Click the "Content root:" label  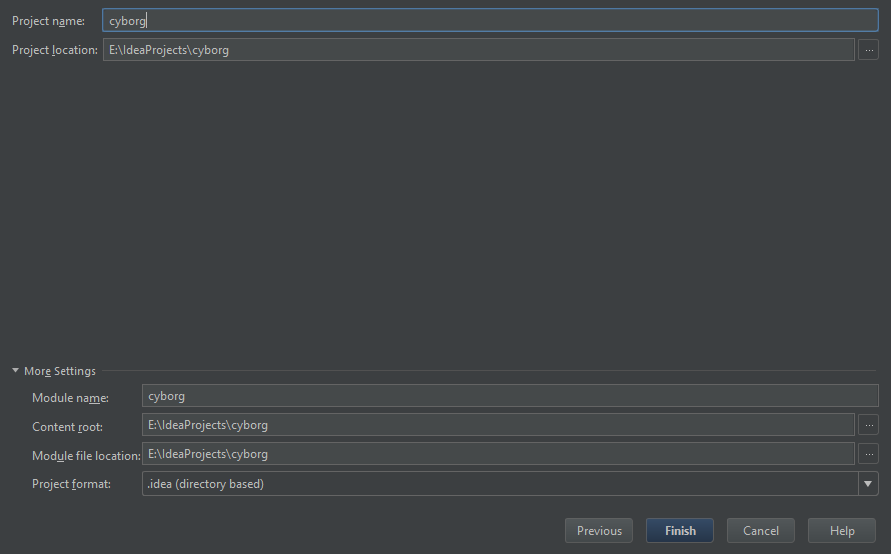coord(67,427)
